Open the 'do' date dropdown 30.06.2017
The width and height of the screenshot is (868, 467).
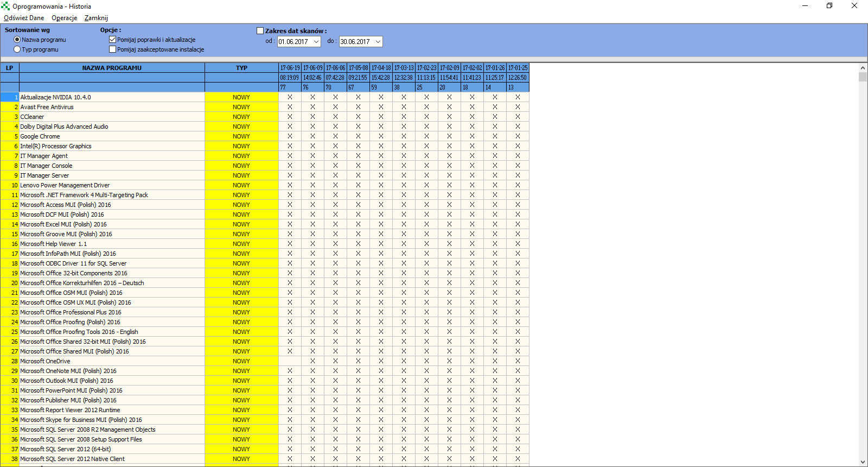pos(378,42)
